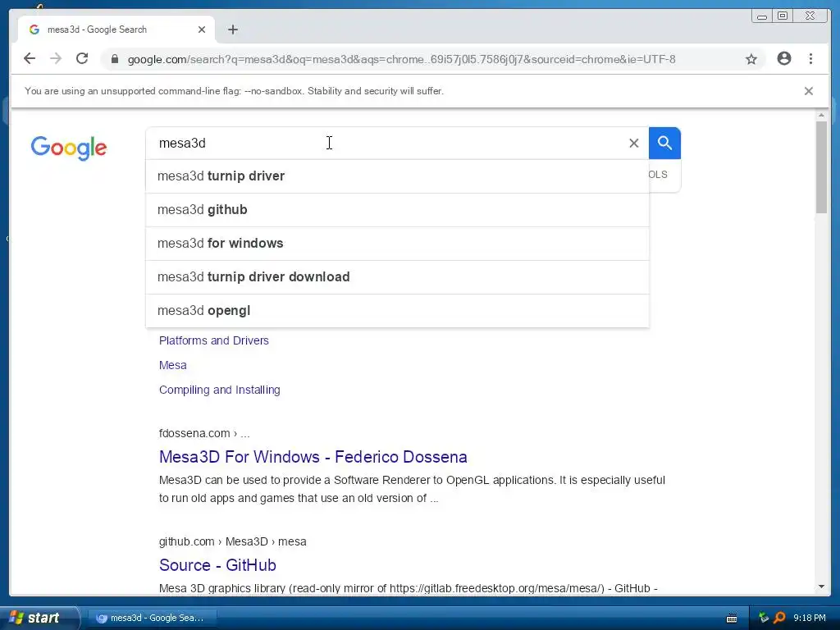Click the 9:18 PM system clock
The height and width of the screenshot is (630, 840).
(810, 618)
